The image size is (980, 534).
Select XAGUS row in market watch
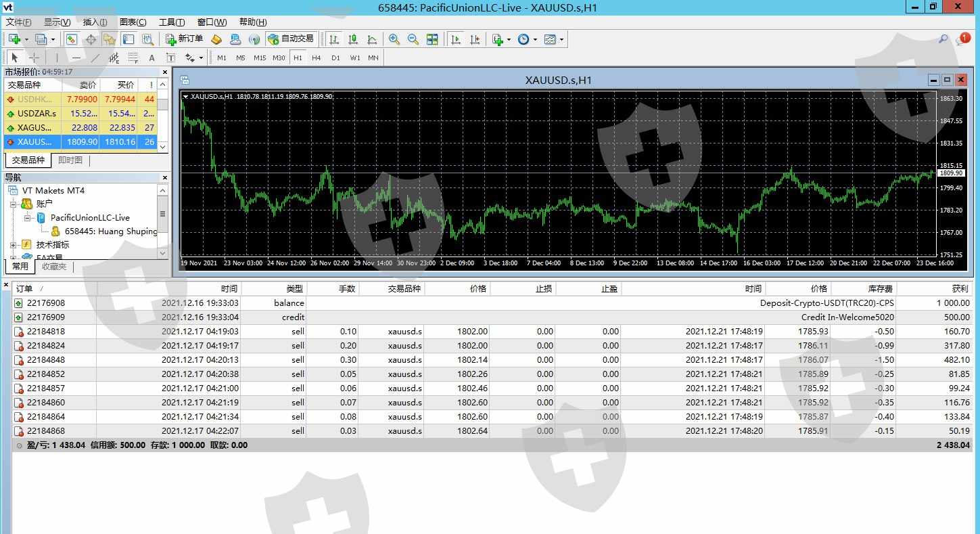pyautogui.click(x=34, y=127)
